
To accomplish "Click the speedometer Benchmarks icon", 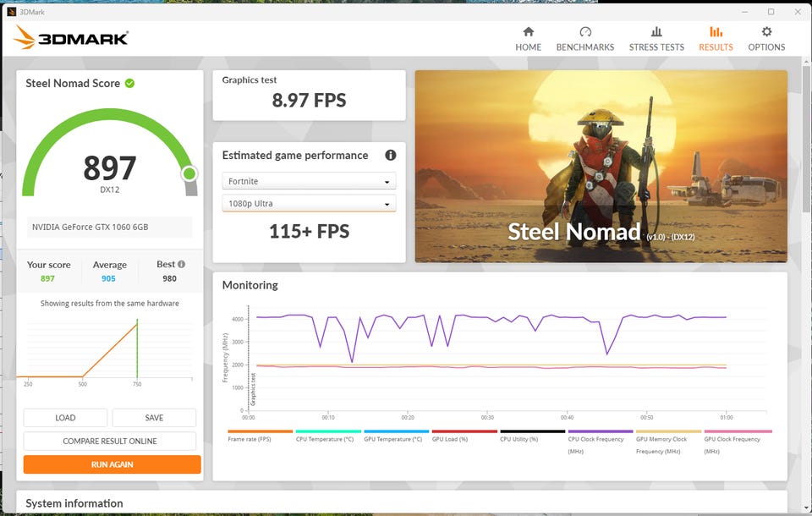I will pyautogui.click(x=585, y=31).
